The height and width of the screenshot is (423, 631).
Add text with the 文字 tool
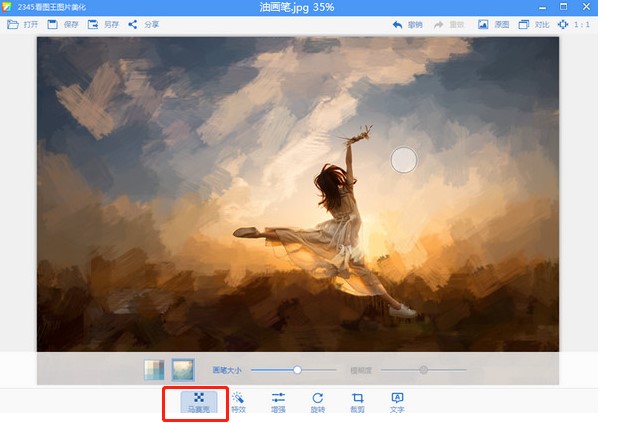397,402
